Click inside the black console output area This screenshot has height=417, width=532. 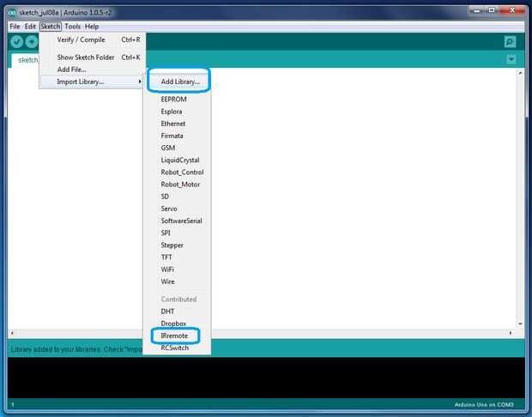pos(266,378)
